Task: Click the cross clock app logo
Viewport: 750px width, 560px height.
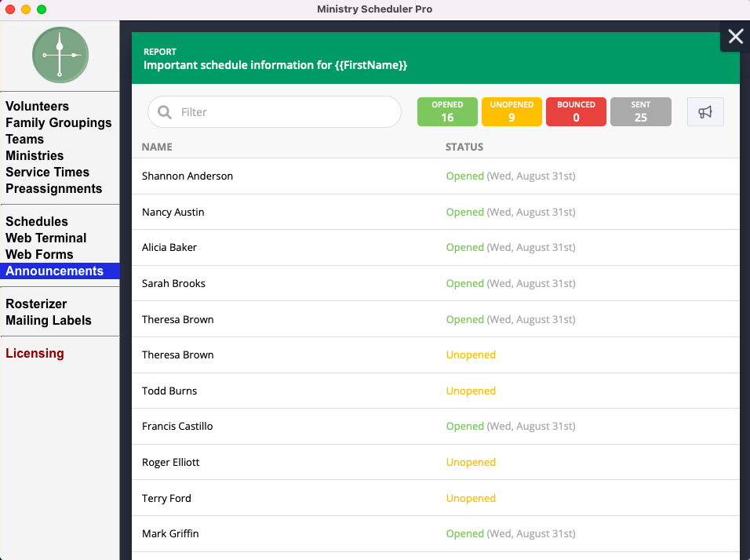Action: point(60,55)
